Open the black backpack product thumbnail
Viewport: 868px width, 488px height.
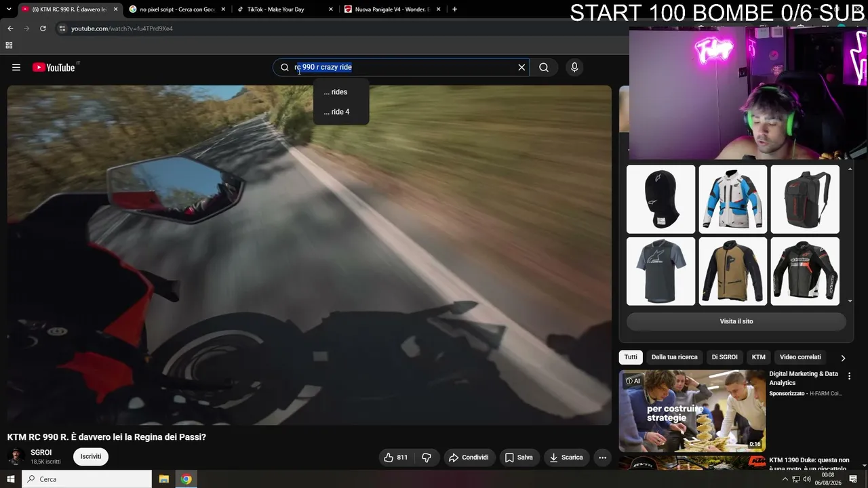805,199
